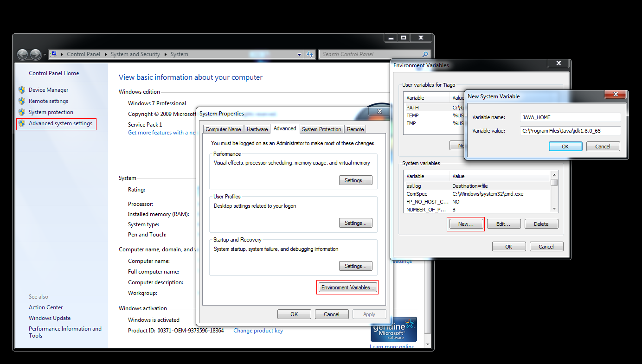
Task: Click OK in Environment Variables dialog
Action: [509, 247]
